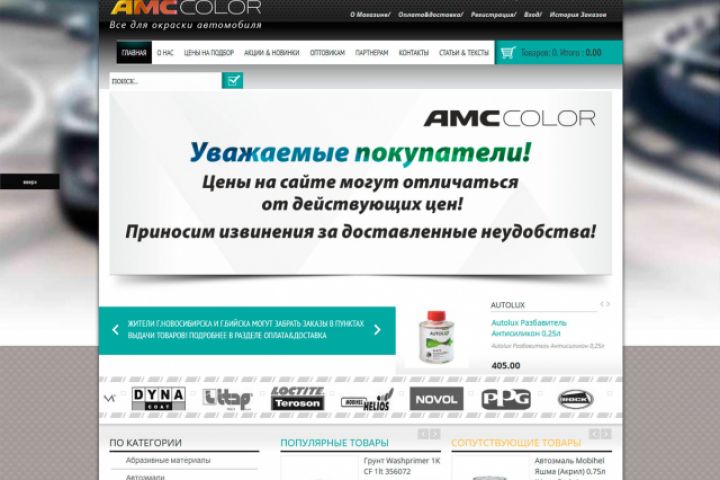720x480 pixels.
Task: Click the СОПУТСТВУЮЩИЕ ТОВАРЫ heading
Action: [516, 443]
